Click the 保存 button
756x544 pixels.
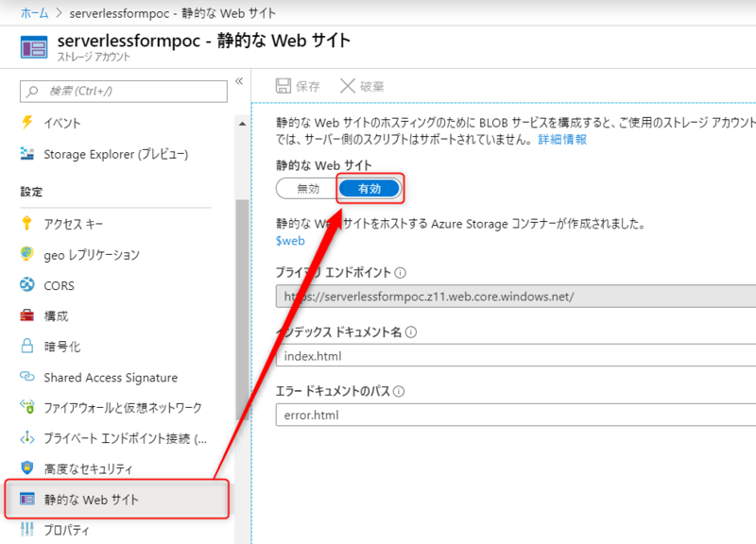click(x=298, y=86)
